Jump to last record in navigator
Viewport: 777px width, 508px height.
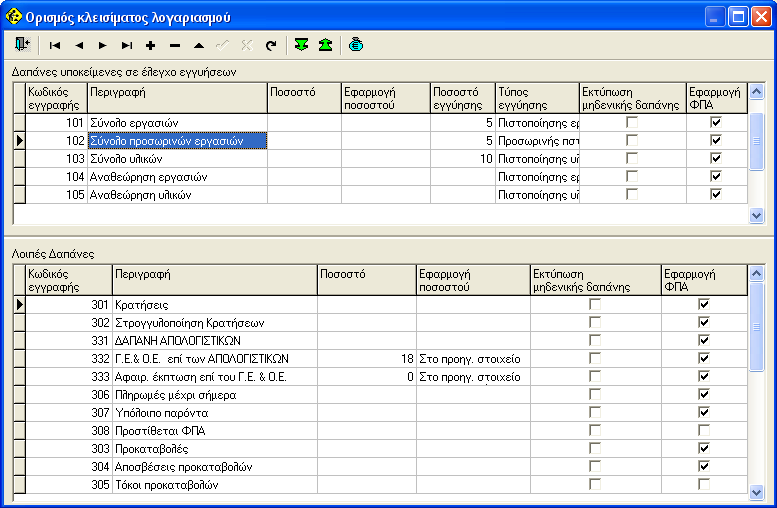pos(126,45)
